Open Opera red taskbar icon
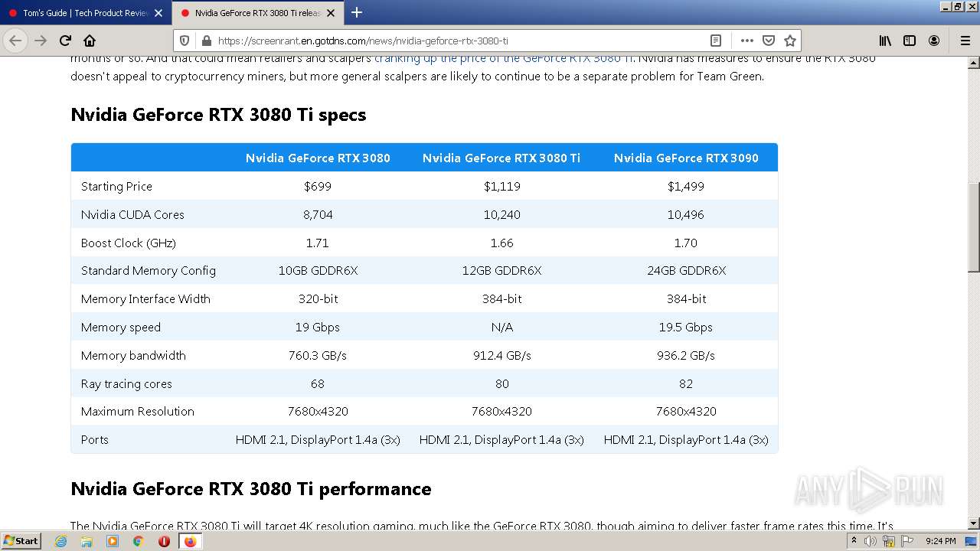Image resolution: width=980 pixels, height=551 pixels. [x=164, y=541]
